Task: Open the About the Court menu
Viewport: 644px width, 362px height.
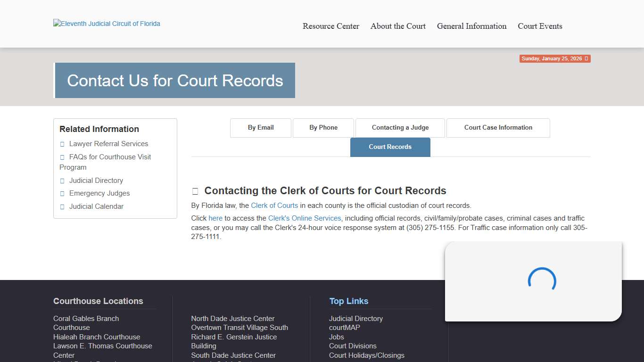Action: [x=398, y=26]
